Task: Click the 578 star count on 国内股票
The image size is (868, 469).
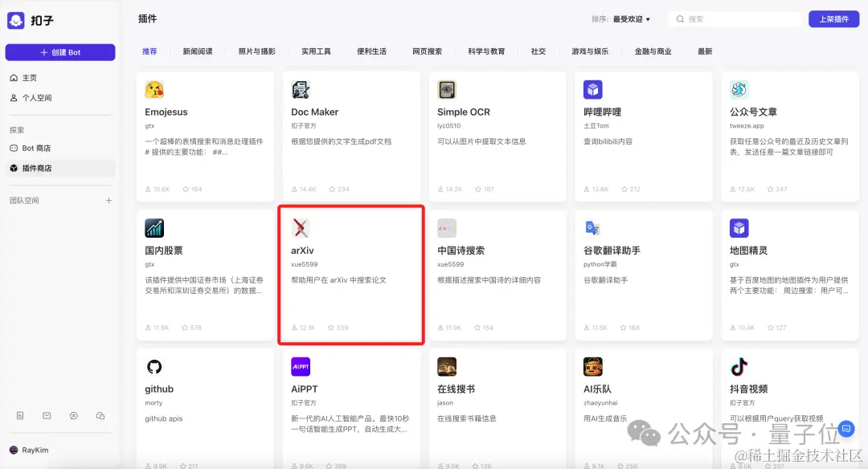Action: 192,328
